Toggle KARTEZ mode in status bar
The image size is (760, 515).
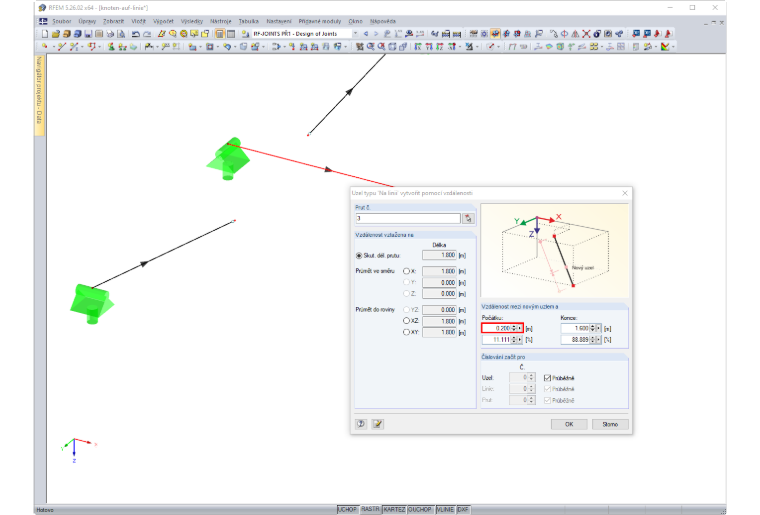click(394, 510)
